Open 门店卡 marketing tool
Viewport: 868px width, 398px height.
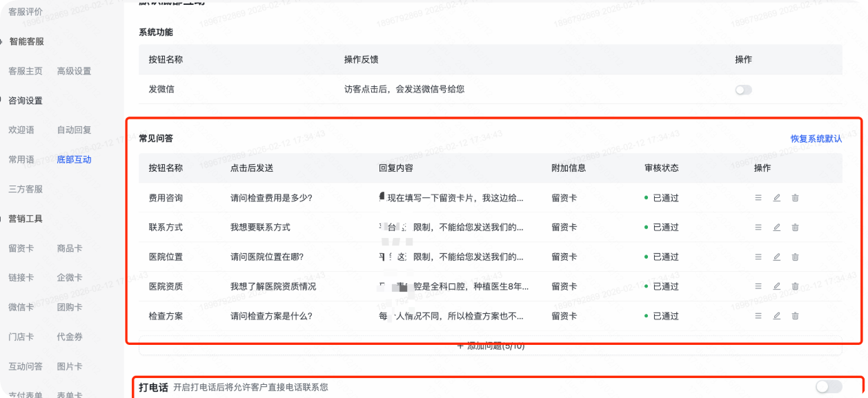(21, 337)
